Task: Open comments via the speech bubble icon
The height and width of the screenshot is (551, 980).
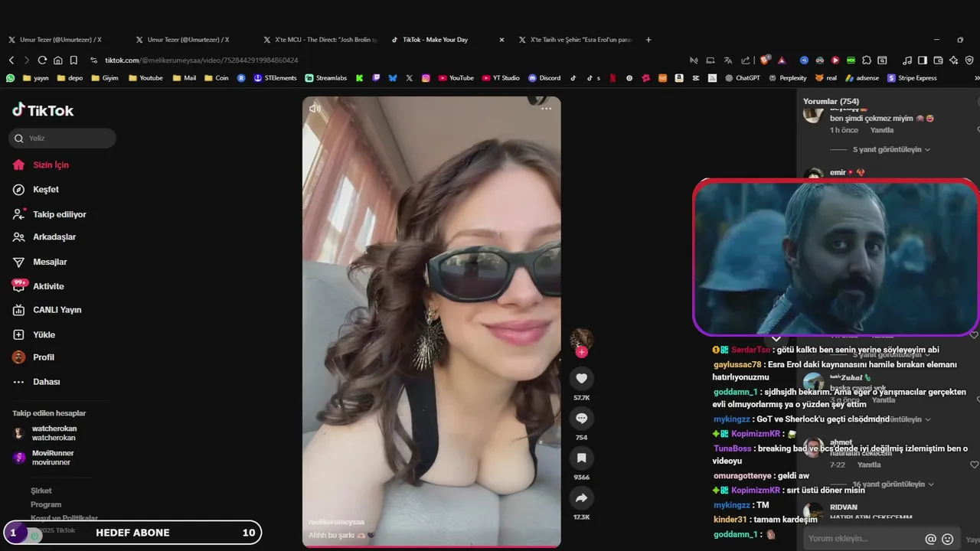Action: (x=581, y=418)
